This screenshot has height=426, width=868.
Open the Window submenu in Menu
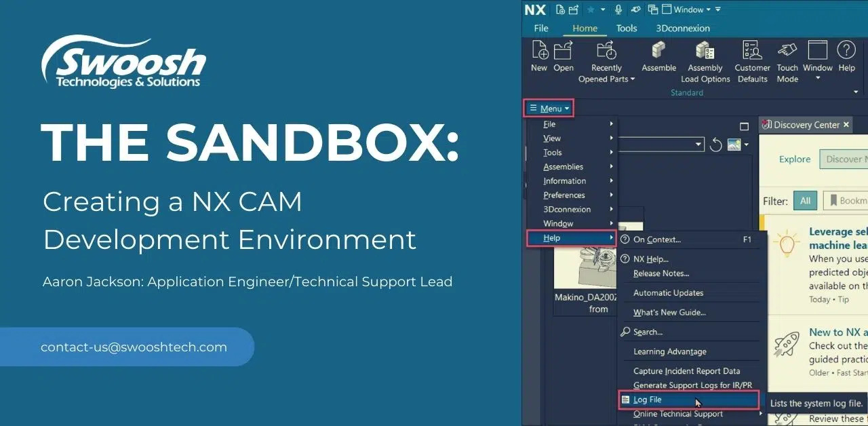click(x=572, y=224)
